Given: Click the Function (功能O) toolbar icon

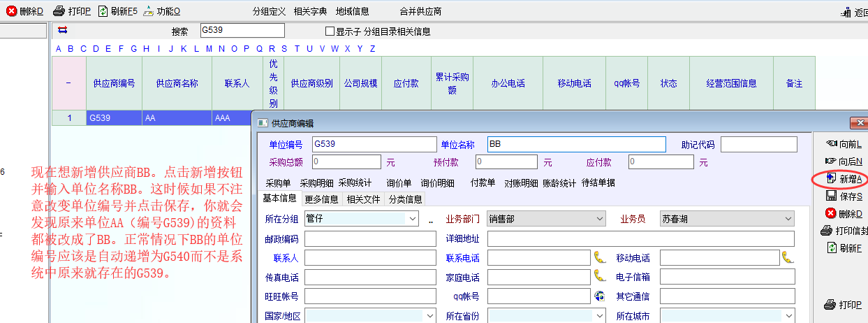Looking at the screenshot, I should click(x=147, y=11).
